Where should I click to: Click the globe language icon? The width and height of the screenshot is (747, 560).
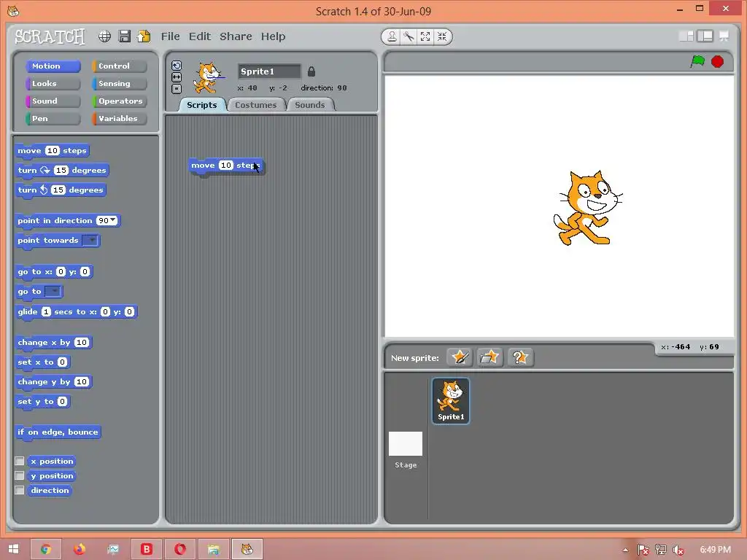(x=105, y=36)
